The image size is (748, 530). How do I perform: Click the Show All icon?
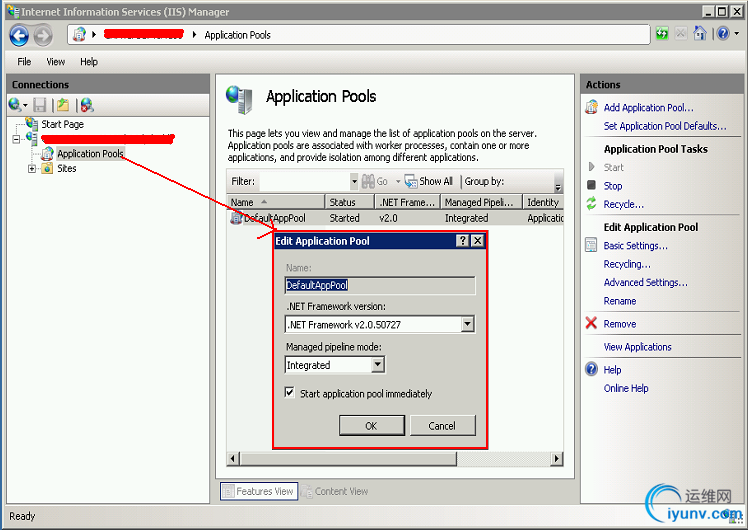pyautogui.click(x=411, y=181)
